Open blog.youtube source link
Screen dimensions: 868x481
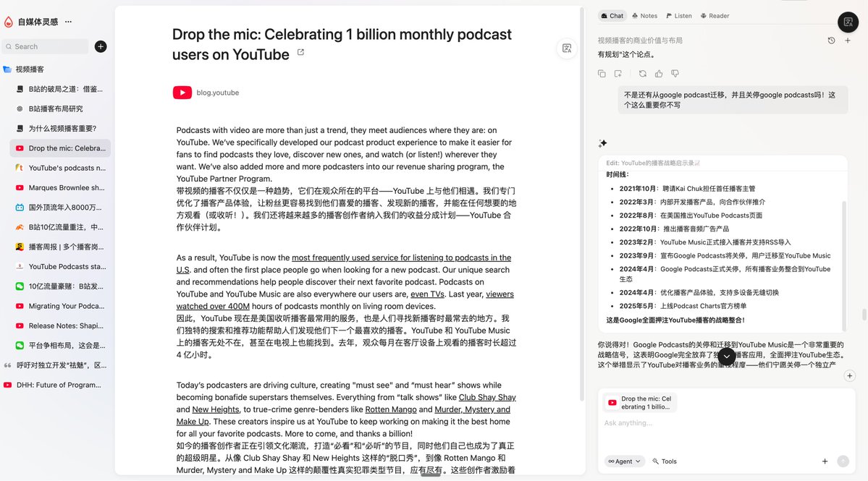pyautogui.click(x=218, y=93)
